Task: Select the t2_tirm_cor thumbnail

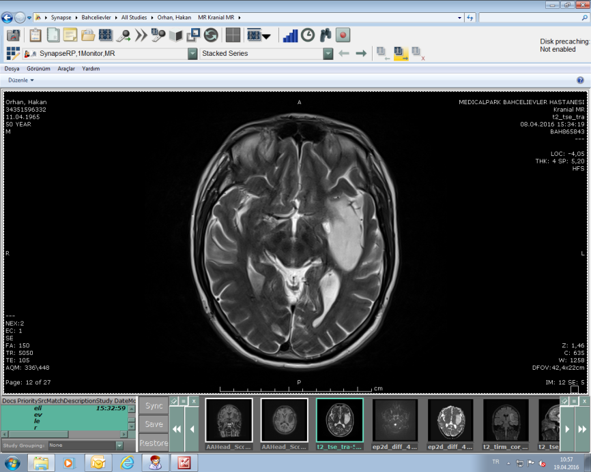Action: 506,420
